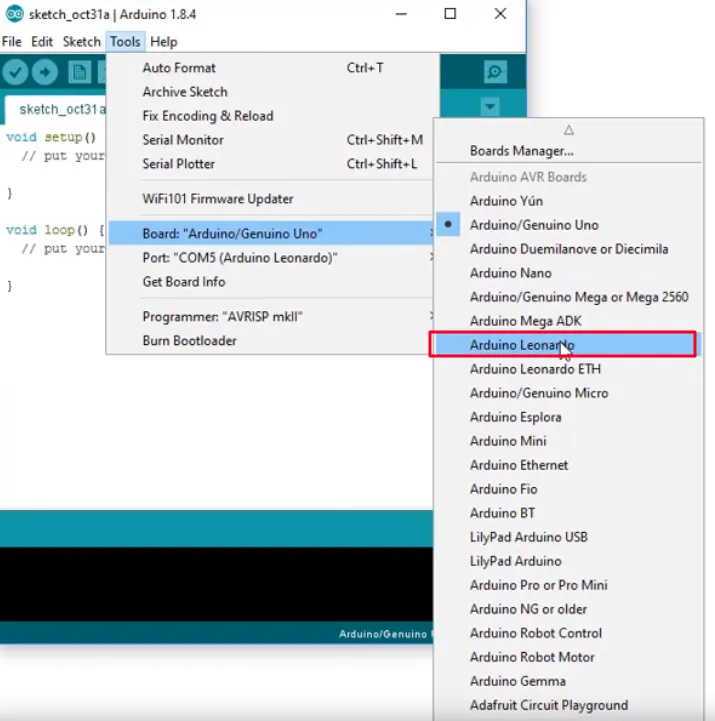Open the Serial Monitor magnifier icon
The height and width of the screenshot is (721, 715).
point(495,72)
